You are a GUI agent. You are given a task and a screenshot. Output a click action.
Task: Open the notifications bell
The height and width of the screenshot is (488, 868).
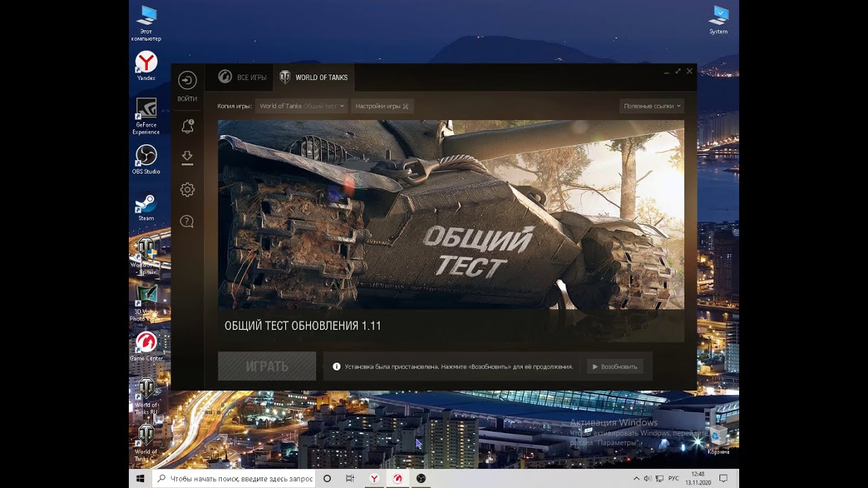pos(188,126)
